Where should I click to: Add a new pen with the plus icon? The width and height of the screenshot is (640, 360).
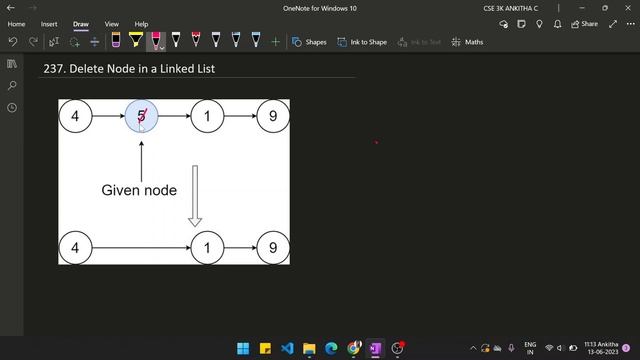[276, 42]
